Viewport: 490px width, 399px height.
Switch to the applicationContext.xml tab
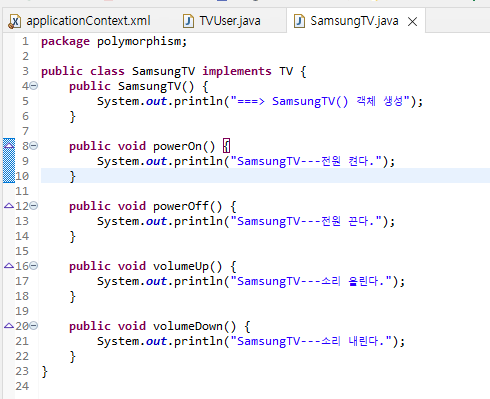[x=80, y=21]
